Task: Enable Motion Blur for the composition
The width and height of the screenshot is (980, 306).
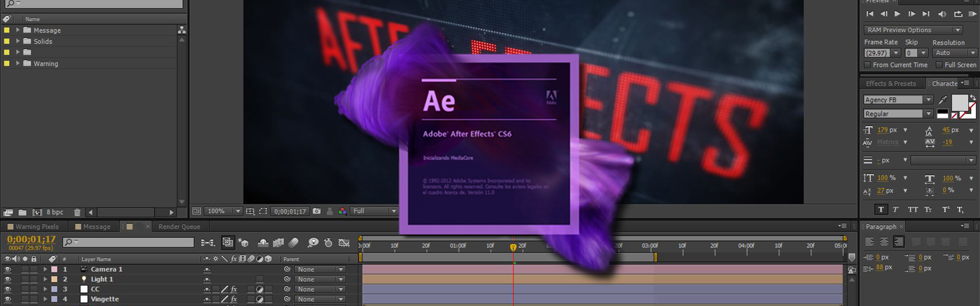Action: point(293,243)
